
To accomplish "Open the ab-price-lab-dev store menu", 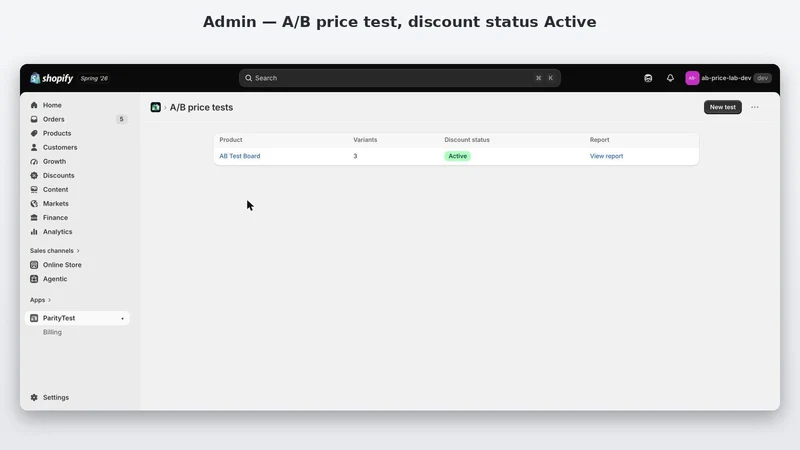I will [728, 78].
